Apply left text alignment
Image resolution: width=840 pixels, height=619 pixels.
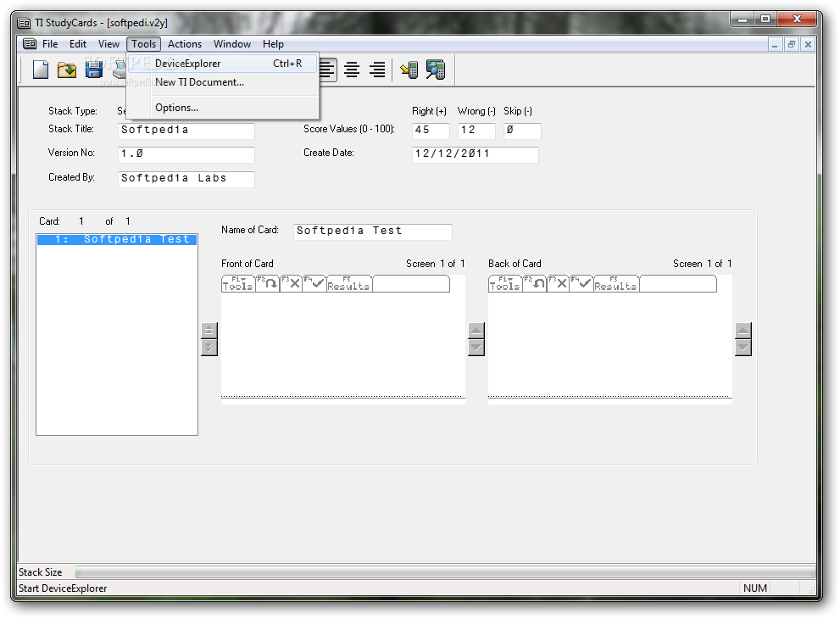tap(327, 70)
